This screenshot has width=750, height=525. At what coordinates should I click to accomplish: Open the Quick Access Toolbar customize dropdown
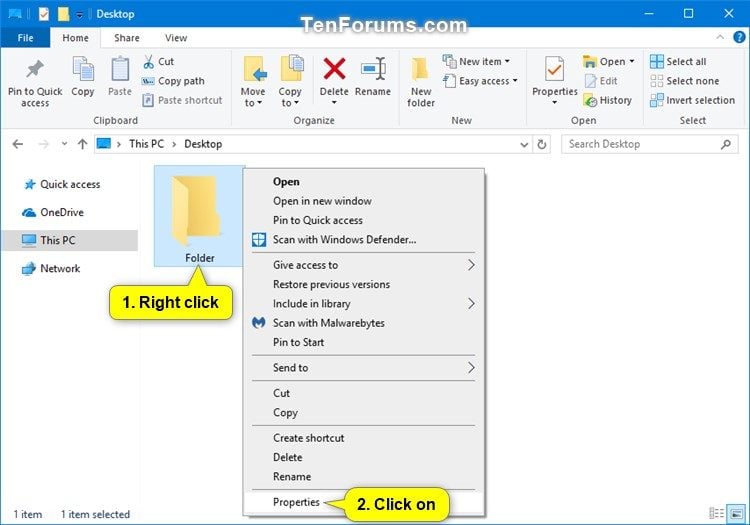[79, 14]
